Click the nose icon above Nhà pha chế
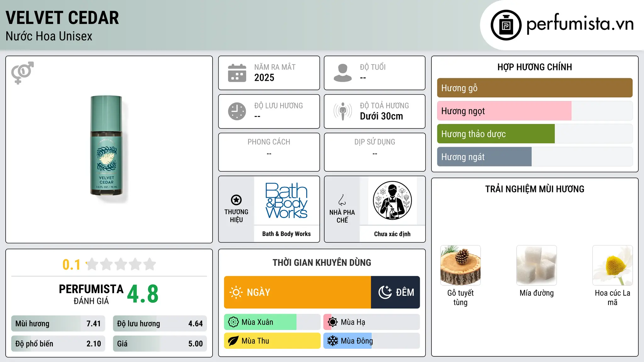This screenshot has height=362, width=644. pyautogui.click(x=342, y=200)
